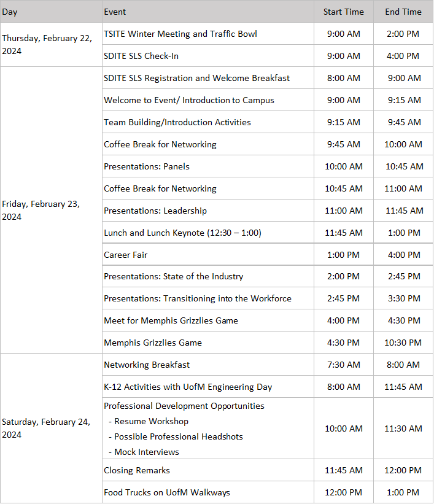This screenshot has width=434, height=504.
Task: Select the Start Time column header
Action: pyautogui.click(x=343, y=12)
